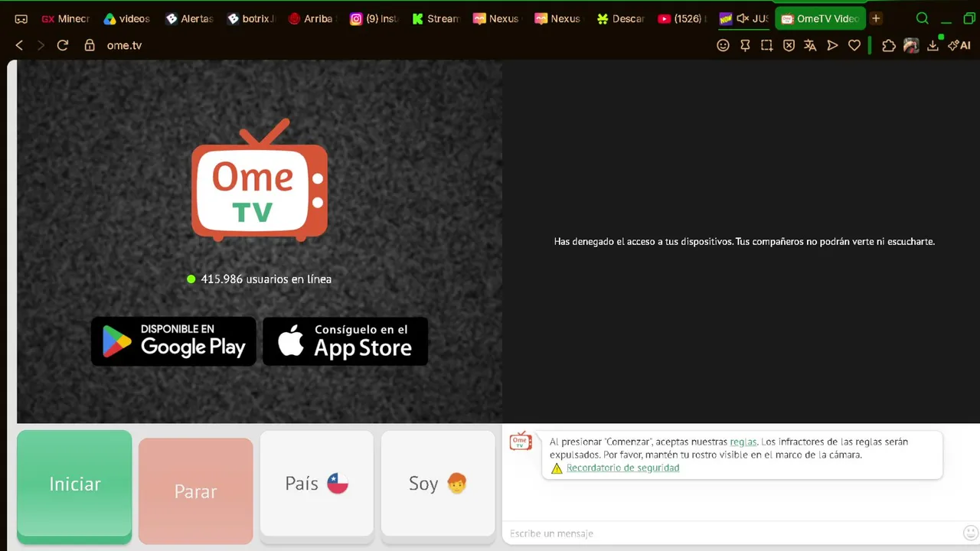This screenshot has height=551, width=980.
Task: Open the downloads icon
Action: point(933,45)
